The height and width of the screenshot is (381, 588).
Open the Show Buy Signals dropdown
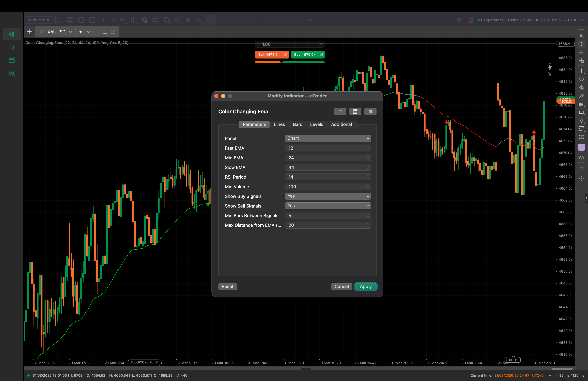coord(328,196)
